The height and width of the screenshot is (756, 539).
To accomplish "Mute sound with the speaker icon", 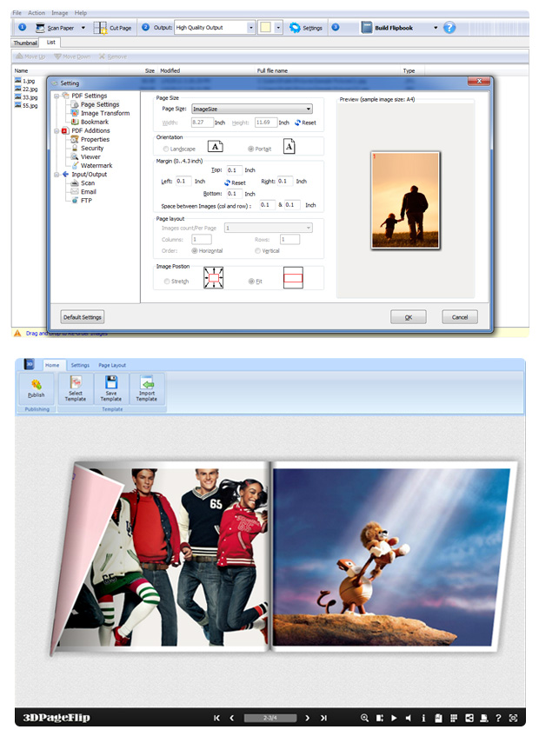I will (409, 718).
